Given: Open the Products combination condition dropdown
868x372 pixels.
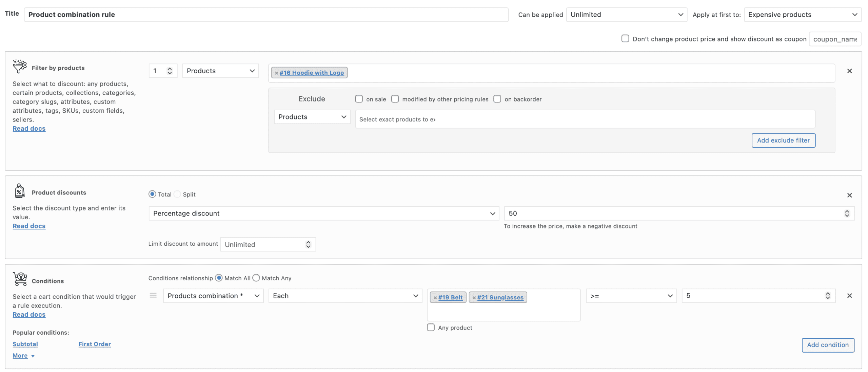Looking at the screenshot, I should (x=213, y=296).
